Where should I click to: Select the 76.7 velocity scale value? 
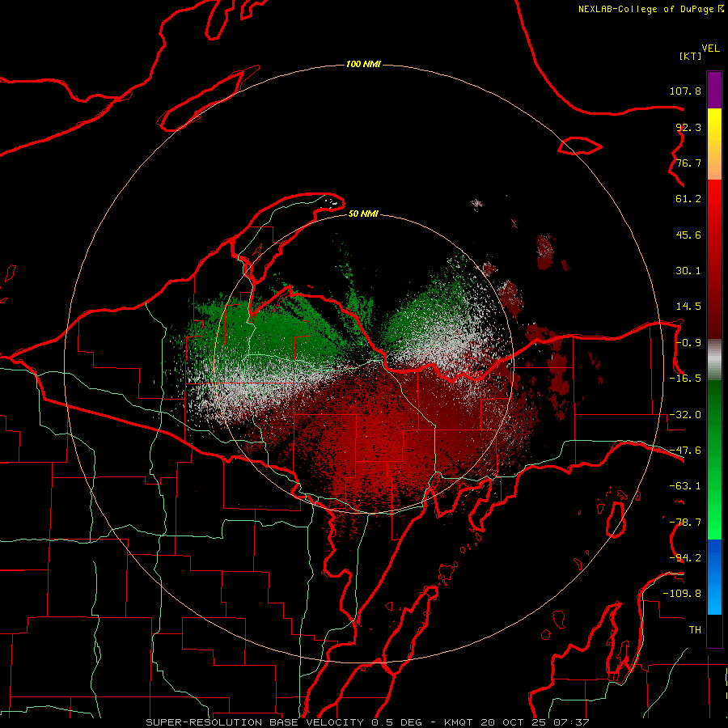[688, 163]
